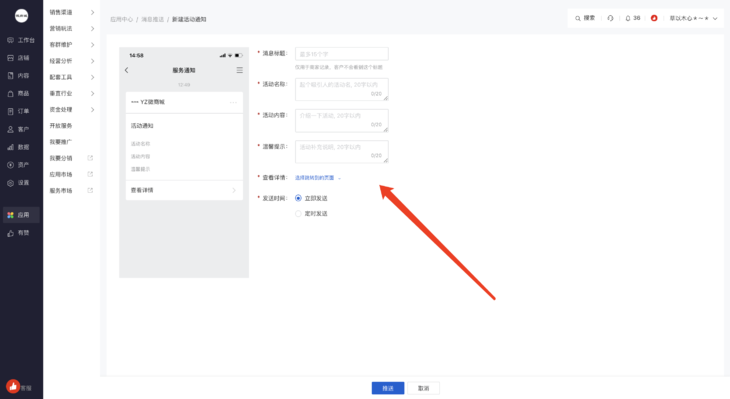This screenshot has height=399, width=730.
Task: Open the 设置 settings gear
Action: click(x=10, y=183)
